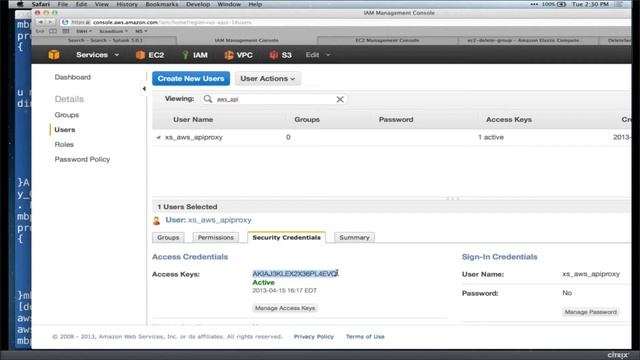Open the S3 service shortcut

click(x=280, y=55)
